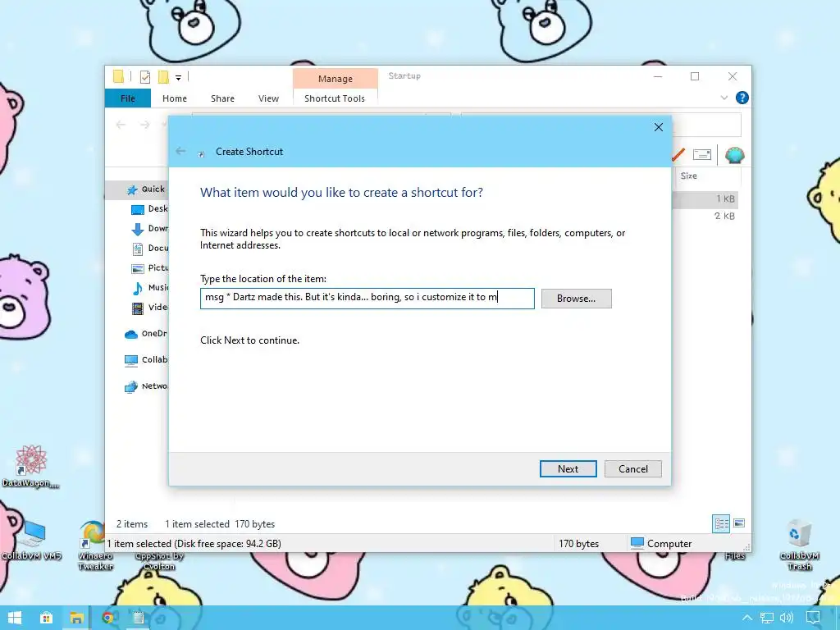Open Pictures in navigation pane
Viewport: 840px width, 630px height.
[x=150, y=268]
